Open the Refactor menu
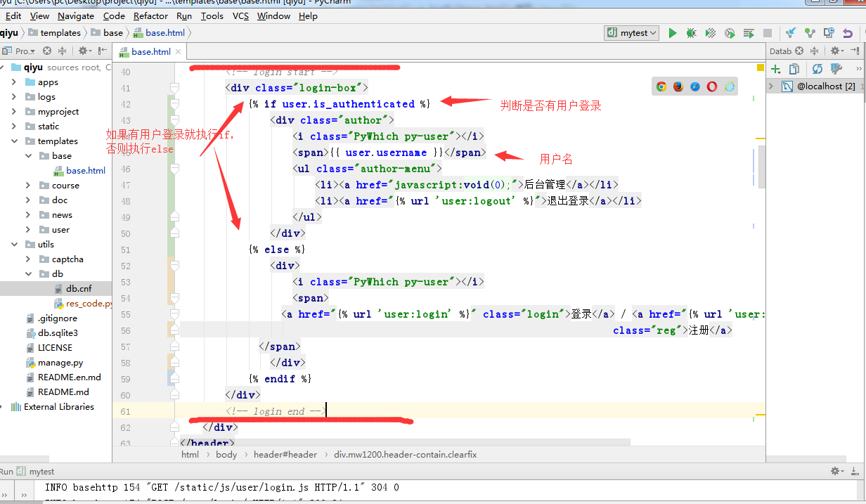Screen dimensions: 866x504 [x=150, y=15]
